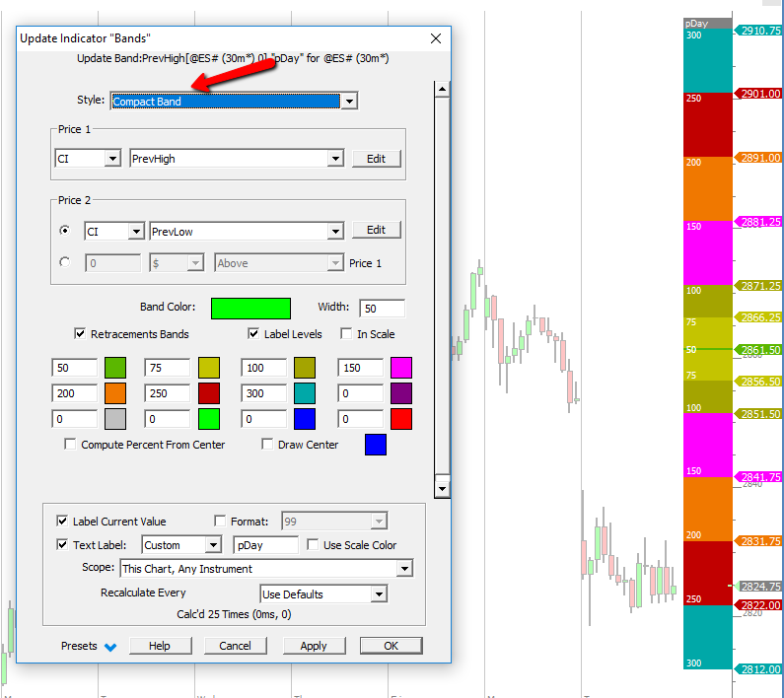Disable the Label Levels checkbox
Screen dimensions: 784x698
253,334
